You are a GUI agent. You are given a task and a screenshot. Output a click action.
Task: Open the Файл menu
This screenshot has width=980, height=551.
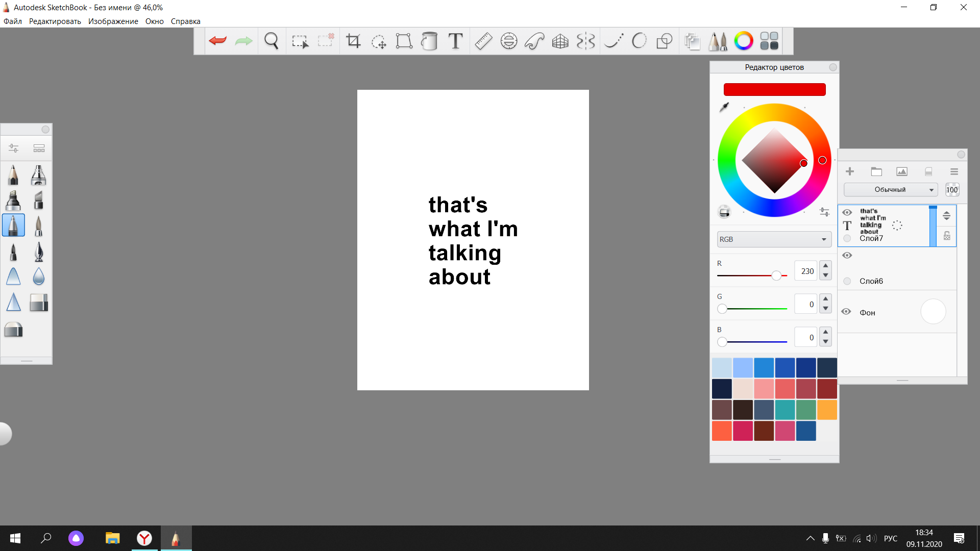(13, 21)
